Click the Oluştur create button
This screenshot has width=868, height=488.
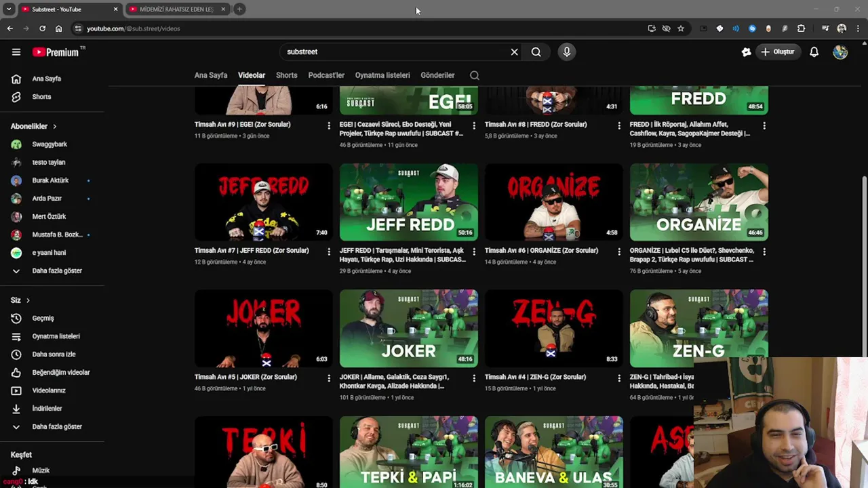pos(777,52)
